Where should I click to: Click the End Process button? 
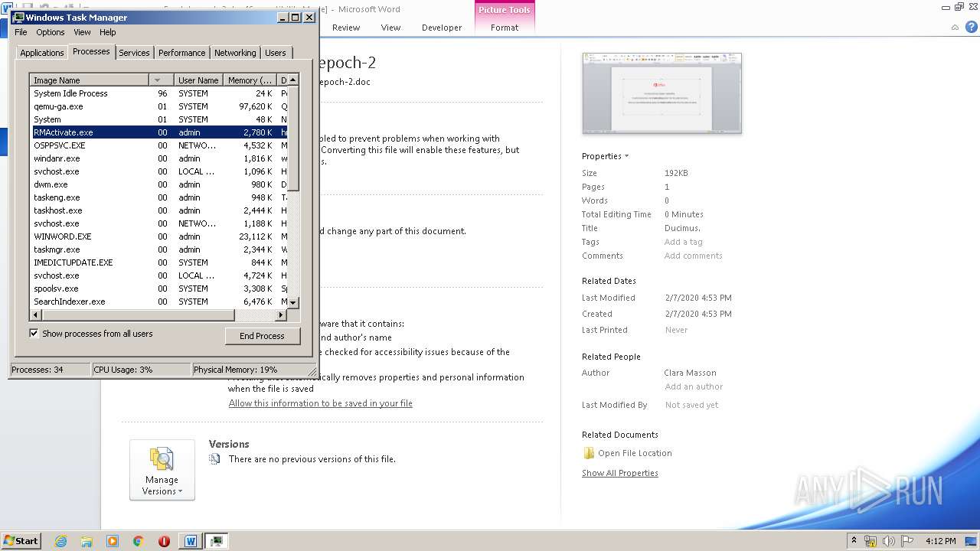coord(262,336)
